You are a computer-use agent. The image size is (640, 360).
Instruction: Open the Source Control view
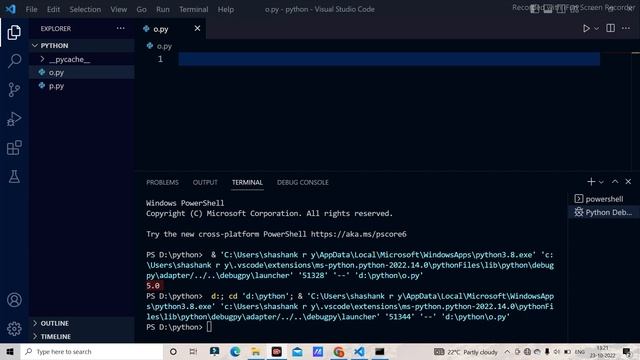(14, 89)
